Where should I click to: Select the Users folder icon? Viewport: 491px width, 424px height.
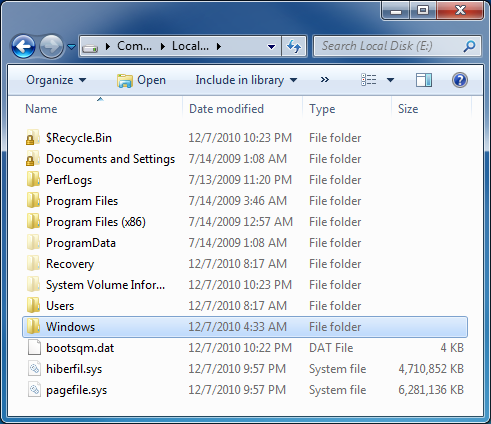coord(33,306)
